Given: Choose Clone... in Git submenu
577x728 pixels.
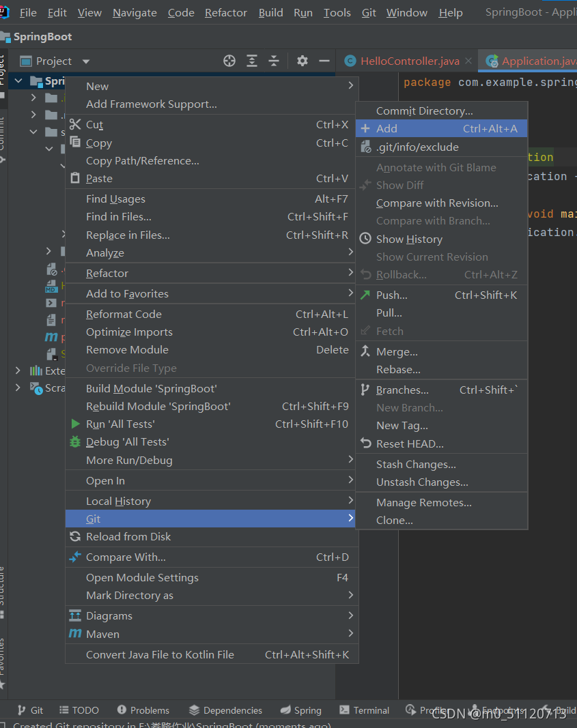Looking at the screenshot, I should [x=442, y=520].
